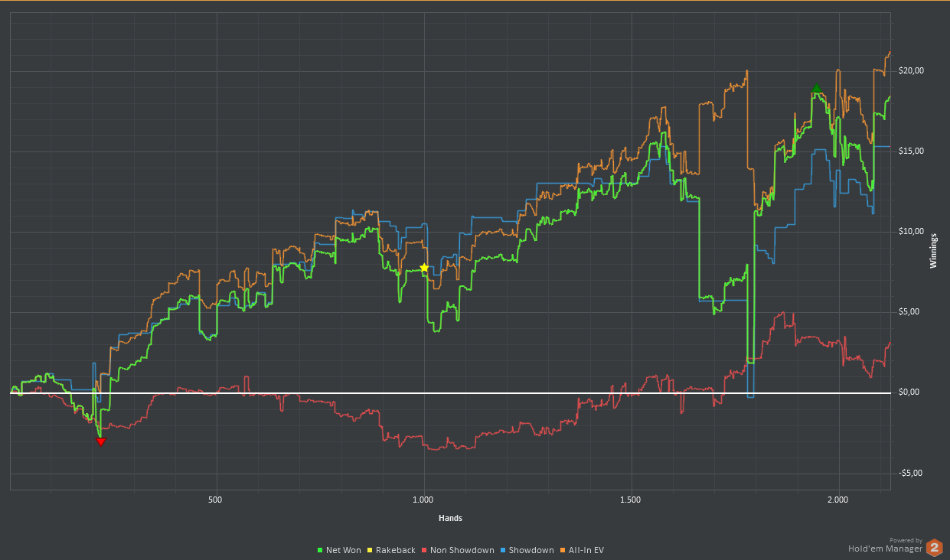Click the yellow star marker on graph
The image size is (950, 560).
pyautogui.click(x=424, y=268)
